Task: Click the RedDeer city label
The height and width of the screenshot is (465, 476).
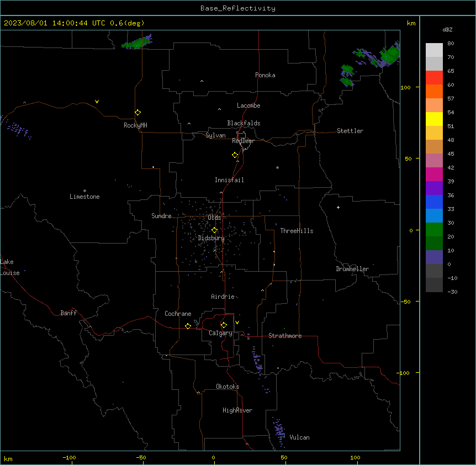Action: coord(243,141)
